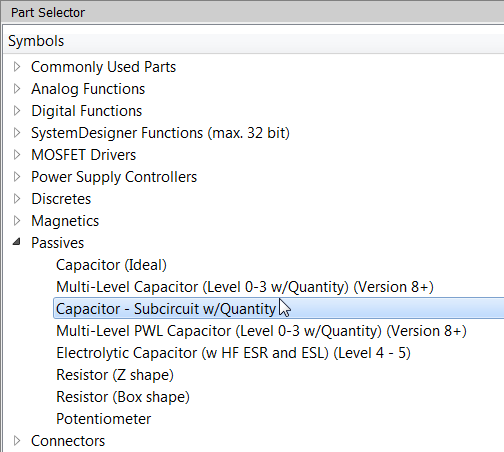The width and height of the screenshot is (504, 452).
Task: Expand SystemDesigner Functions triangle
Action: pos(17,133)
